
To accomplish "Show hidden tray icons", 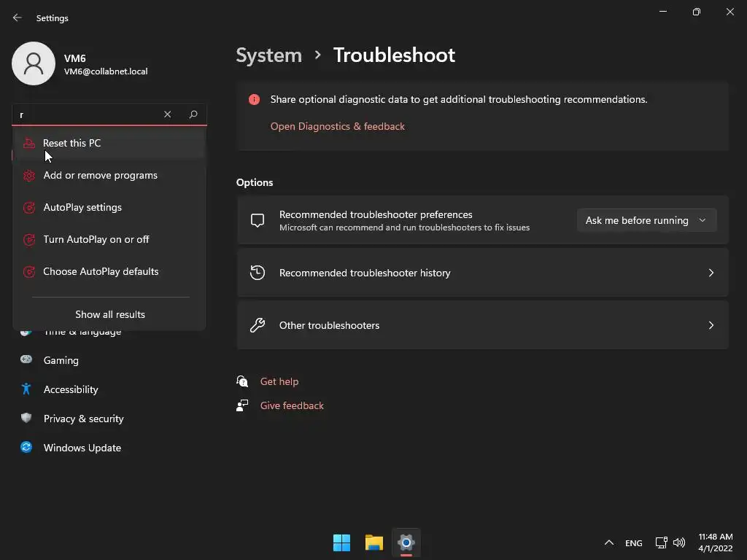I will point(609,542).
